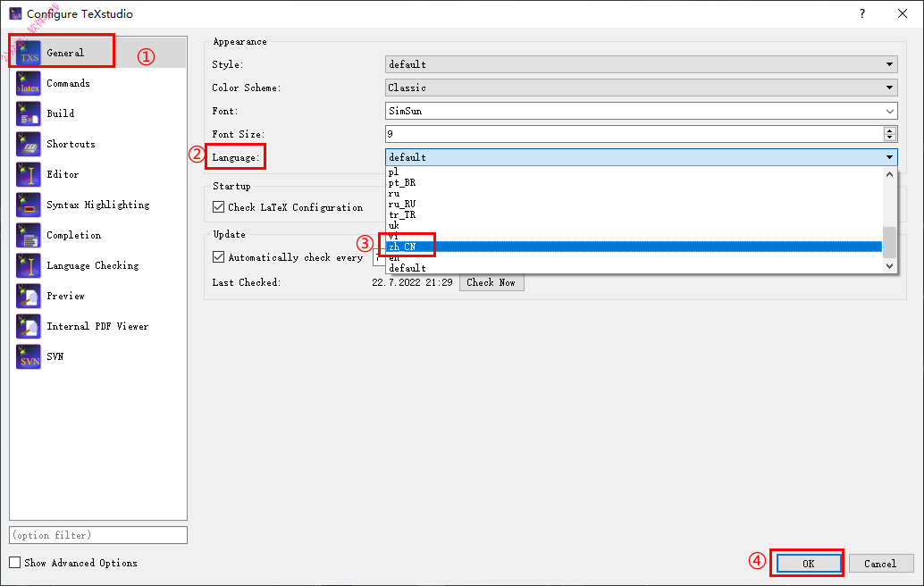Increase Font Size with up arrow
Image resolution: width=924 pixels, height=586 pixels.
tap(890, 130)
